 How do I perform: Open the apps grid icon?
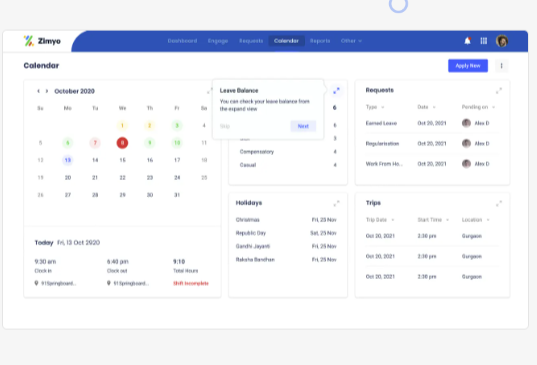coord(484,41)
